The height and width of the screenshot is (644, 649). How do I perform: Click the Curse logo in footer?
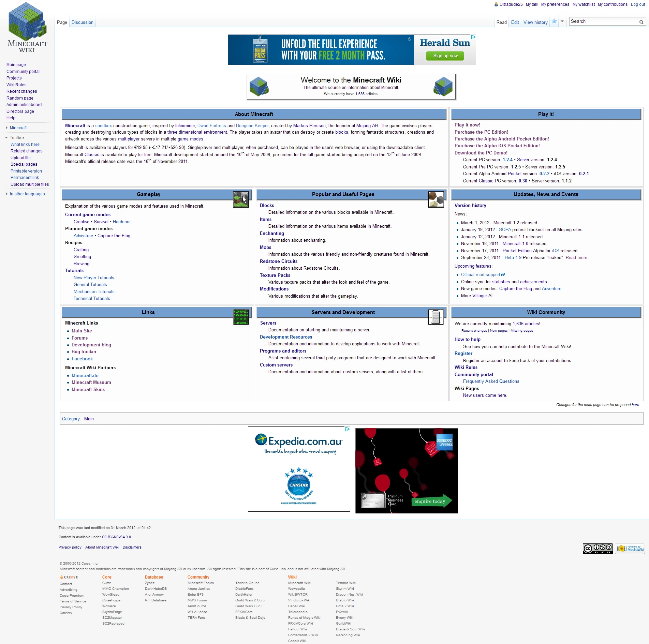tap(69, 577)
